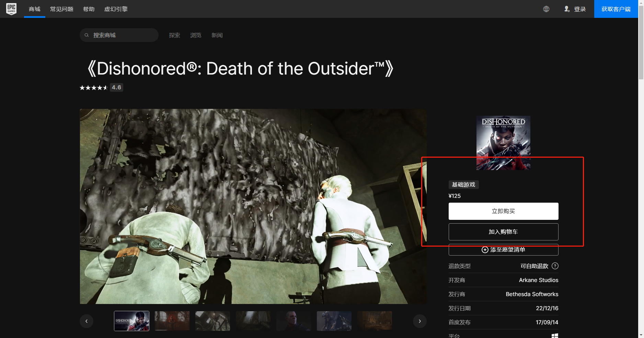Click the 22/12/16 release date
The height and width of the screenshot is (338, 644).
pyautogui.click(x=547, y=308)
